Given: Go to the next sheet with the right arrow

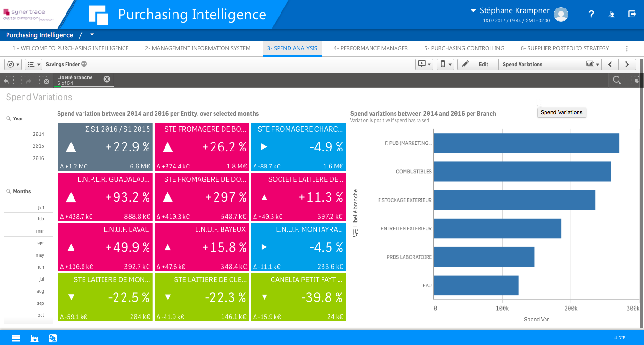Looking at the screenshot, I should click(626, 64).
